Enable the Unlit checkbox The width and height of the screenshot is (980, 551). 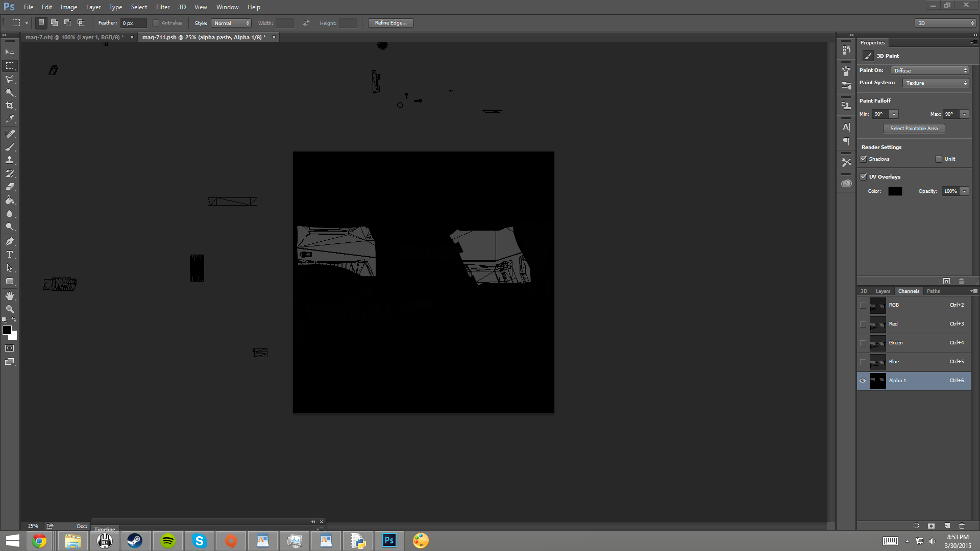939,159
